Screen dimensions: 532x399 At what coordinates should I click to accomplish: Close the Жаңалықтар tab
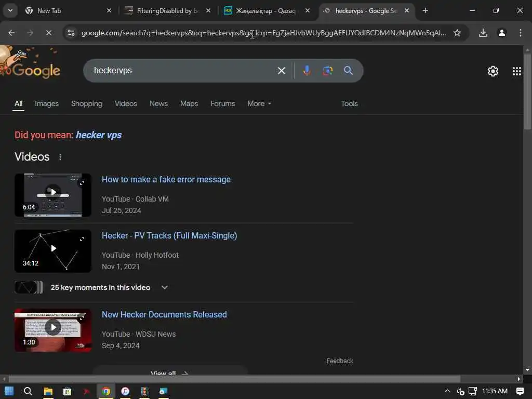click(x=308, y=10)
